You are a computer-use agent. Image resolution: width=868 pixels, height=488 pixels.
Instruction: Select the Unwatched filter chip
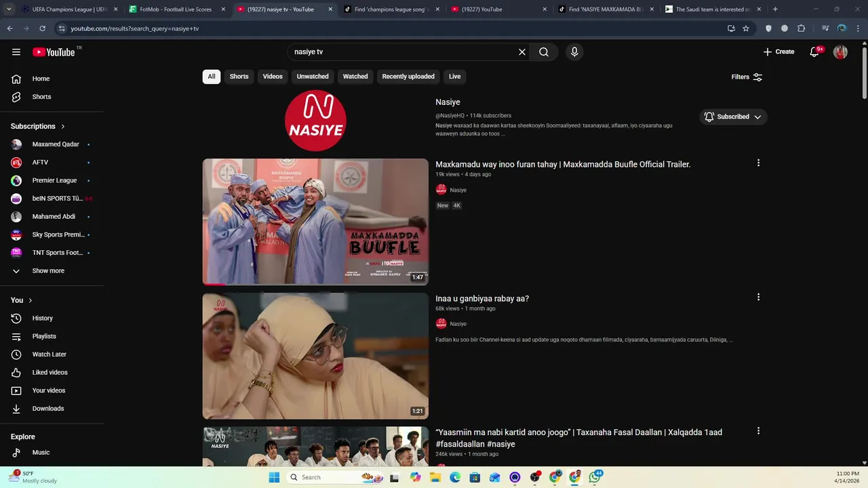click(x=313, y=77)
